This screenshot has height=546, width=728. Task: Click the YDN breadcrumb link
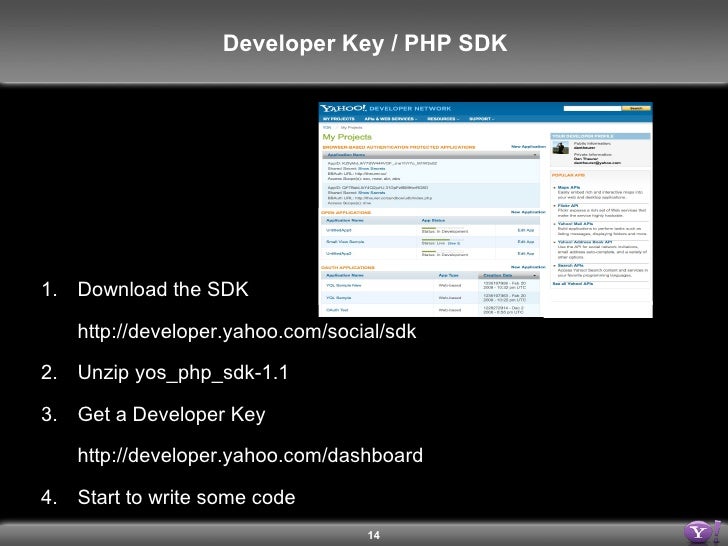click(327, 127)
